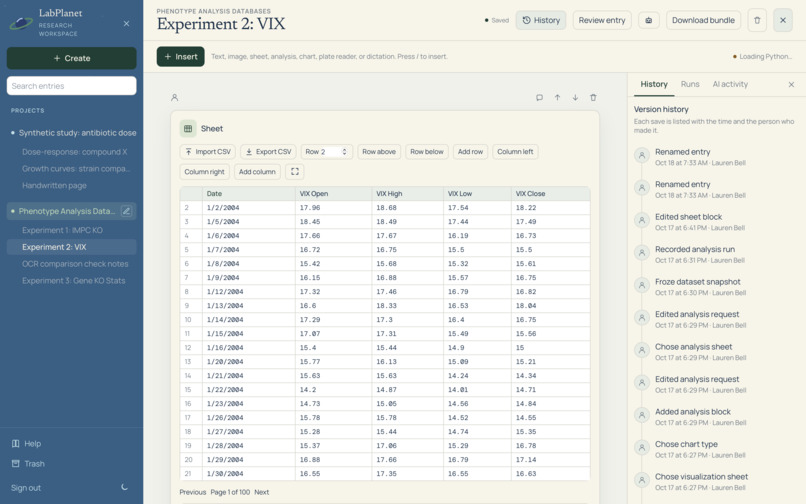Insert a row below
The width and height of the screenshot is (806, 504).
pos(427,152)
